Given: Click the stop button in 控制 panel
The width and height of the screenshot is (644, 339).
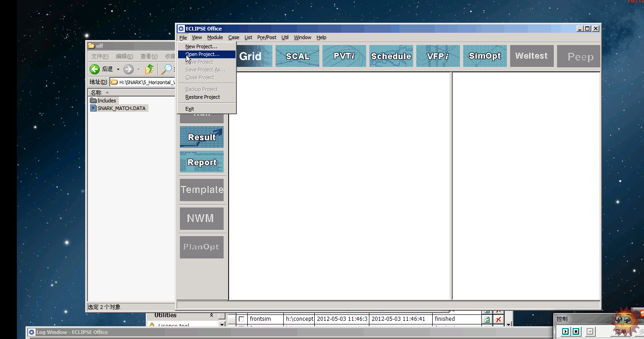Looking at the screenshot, I should 576,332.
